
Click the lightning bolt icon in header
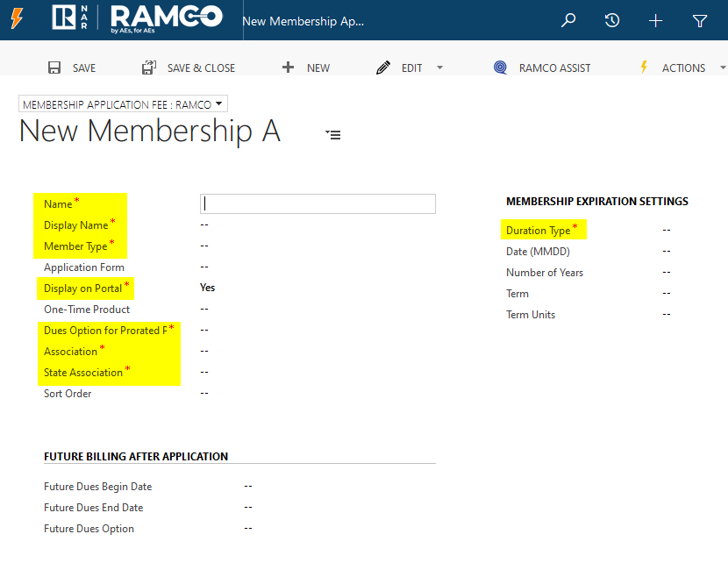click(x=17, y=19)
